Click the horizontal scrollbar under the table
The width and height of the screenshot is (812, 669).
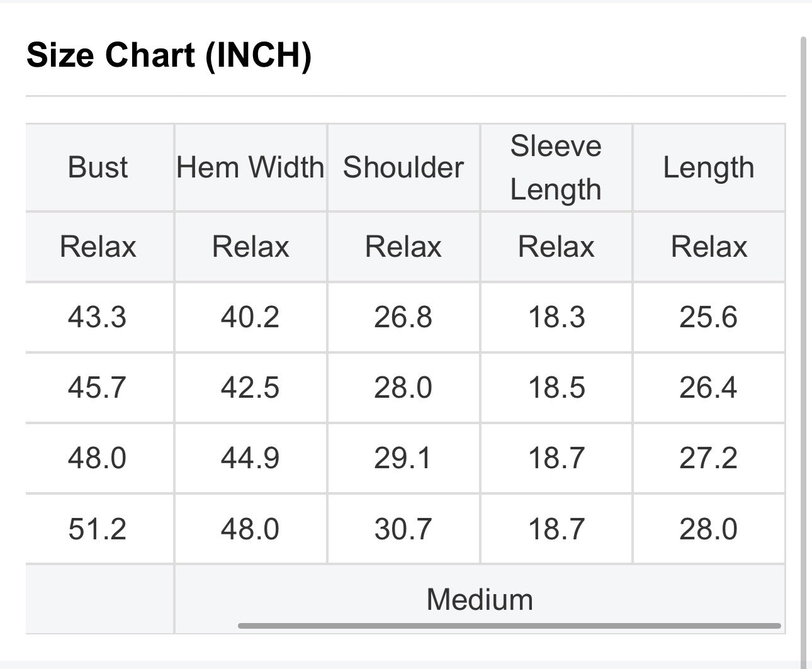tap(509, 626)
